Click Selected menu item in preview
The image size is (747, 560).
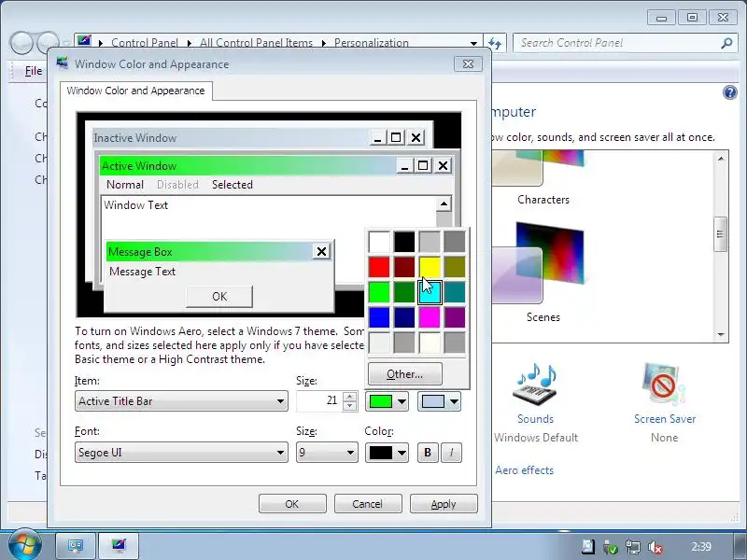pos(233,185)
